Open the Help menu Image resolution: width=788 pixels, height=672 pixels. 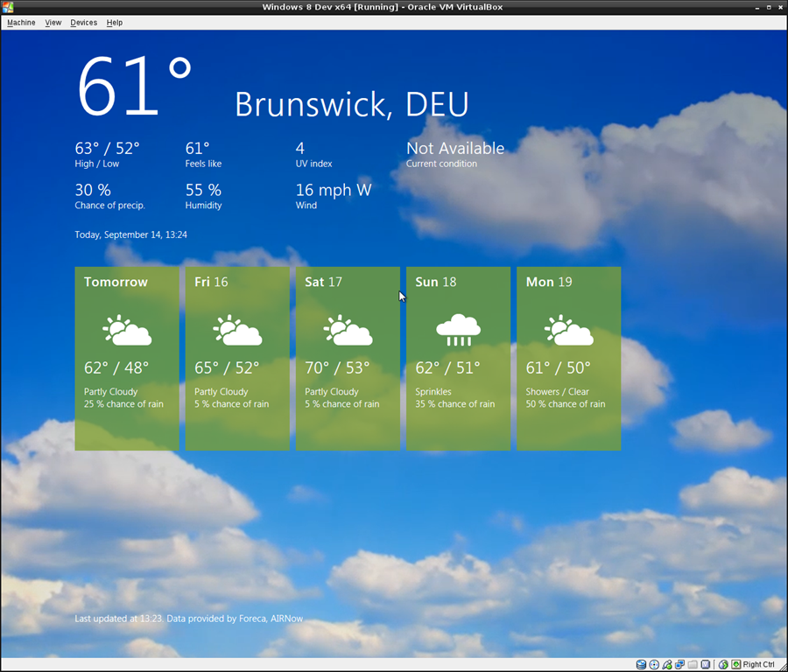click(x=115, y=23)
